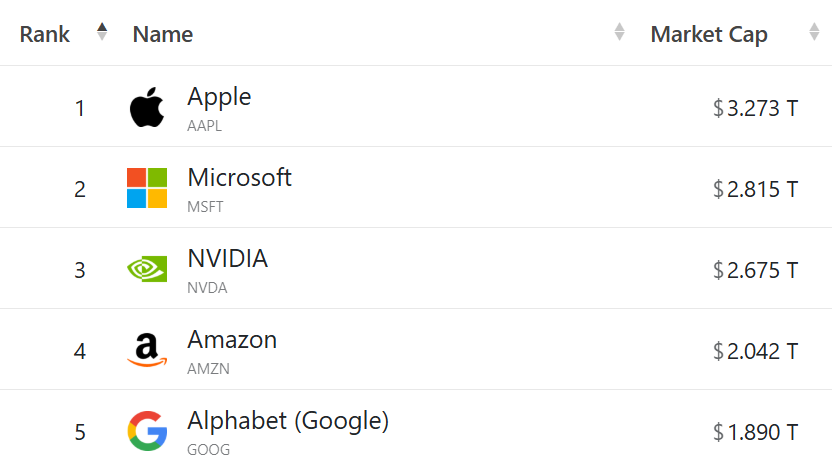The width and height of the screenshot is (832, 462).
Task: Click the AAPL ticker symbol
Action: 204,126
